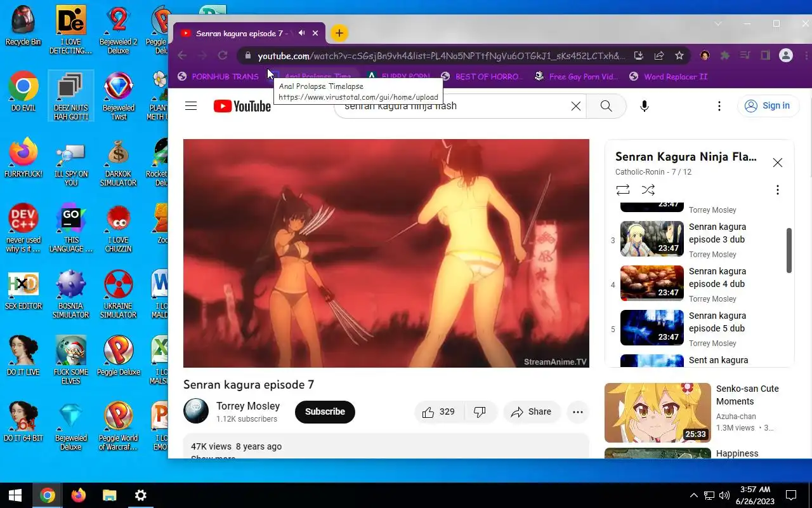Toggle loop playlist
Viewport: 812px width, 508px height.
point(623,190)
